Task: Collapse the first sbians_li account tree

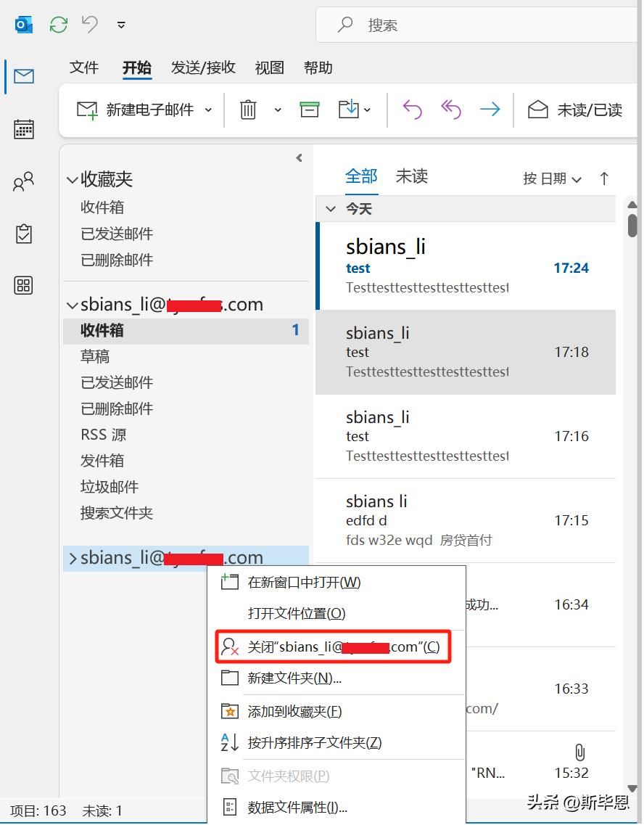Action: [x=72, y=305]
